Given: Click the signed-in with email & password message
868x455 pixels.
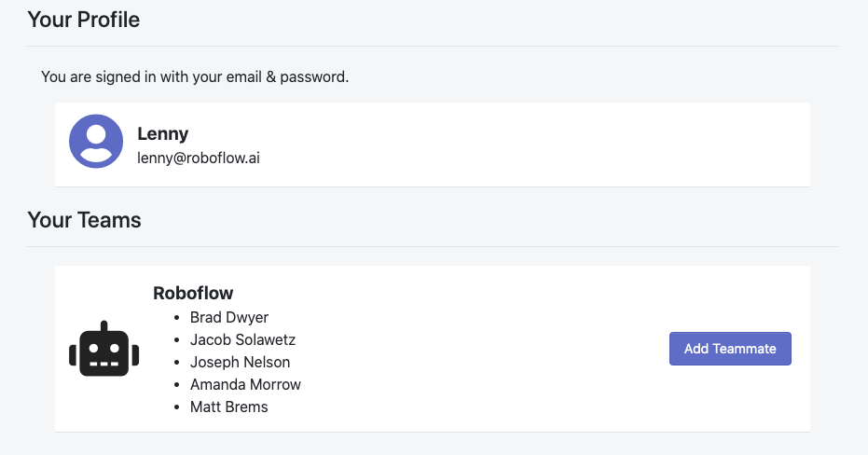Looking at the screenshot, I should tap(195, 76).
